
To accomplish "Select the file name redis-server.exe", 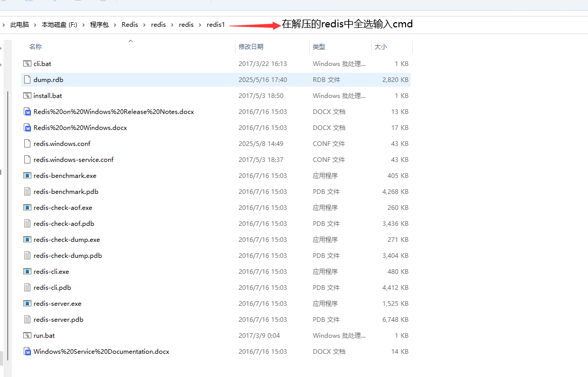I will pos(57,303).
